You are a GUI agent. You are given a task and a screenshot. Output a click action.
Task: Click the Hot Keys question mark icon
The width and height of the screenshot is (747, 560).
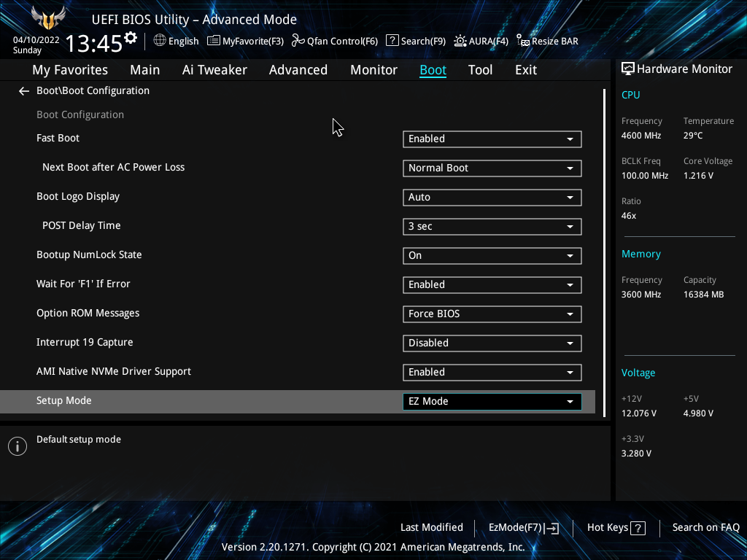(x=638, y=528)
